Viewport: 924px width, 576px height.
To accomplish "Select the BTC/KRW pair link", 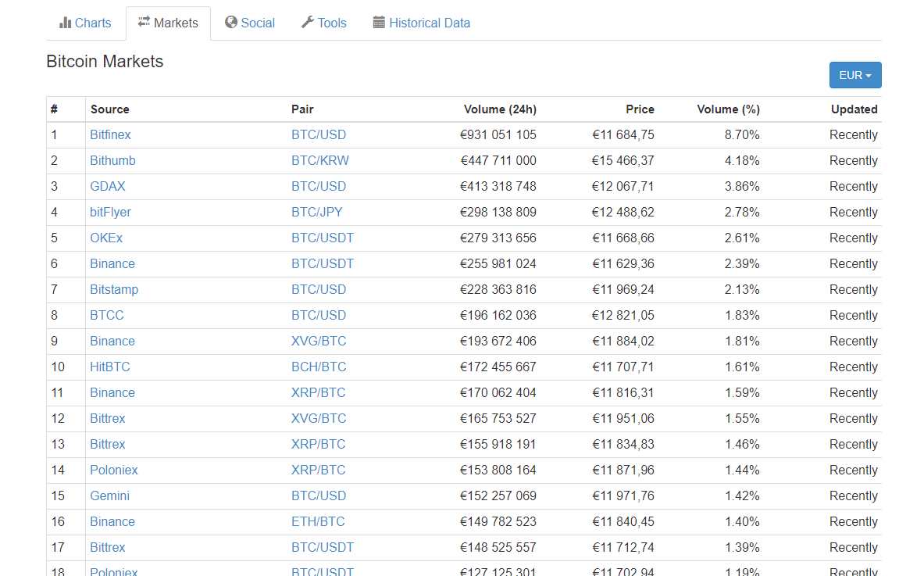I will [x=320, y=161].
